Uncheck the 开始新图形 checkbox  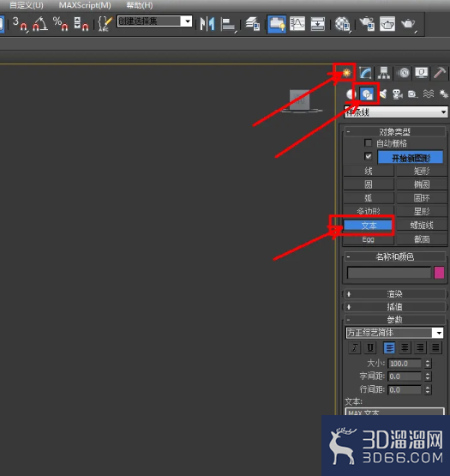coord(368,156)
